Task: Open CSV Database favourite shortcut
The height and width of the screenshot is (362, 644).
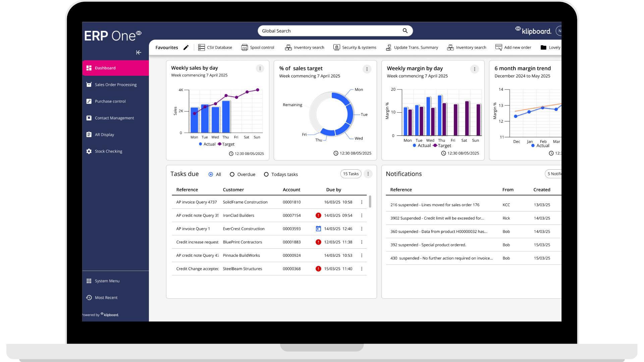Action: [215, 48]
